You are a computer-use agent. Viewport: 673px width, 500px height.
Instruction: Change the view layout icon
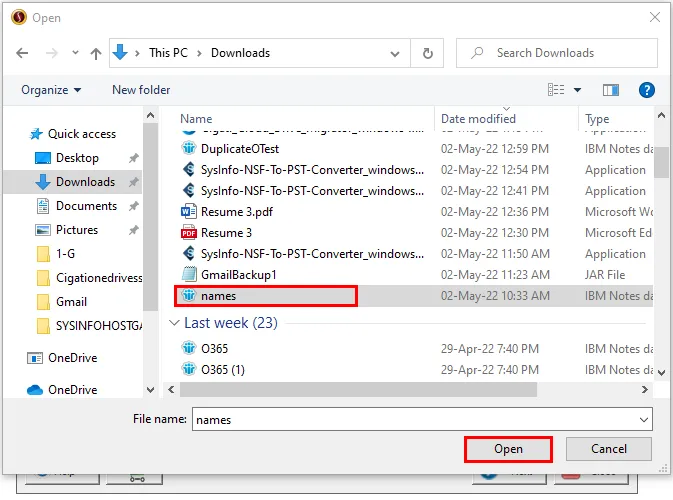click(x=556, y=90)
